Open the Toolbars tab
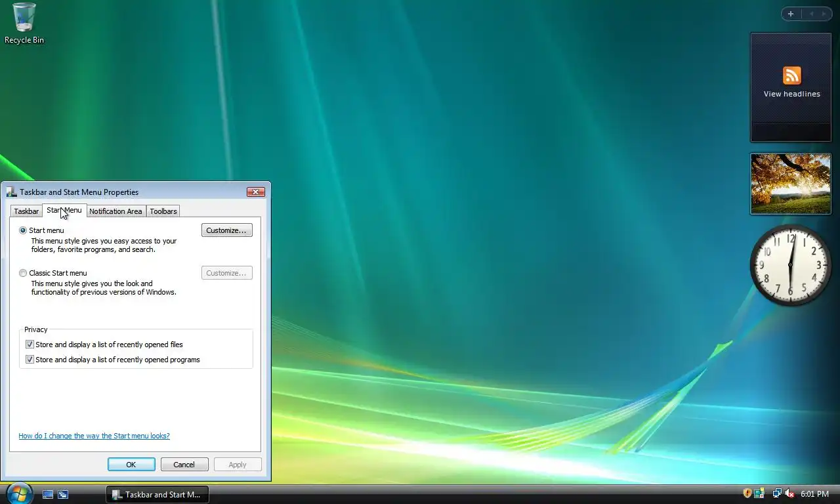Viewport: 840px width, 504px height. [163, 211]
